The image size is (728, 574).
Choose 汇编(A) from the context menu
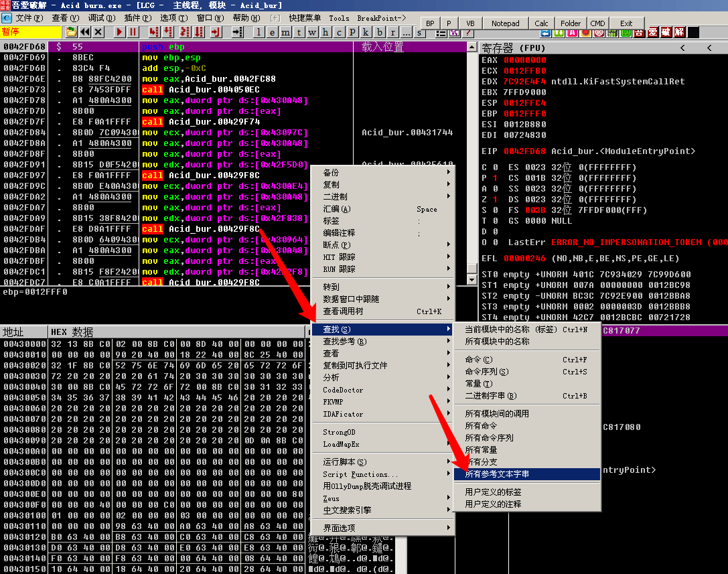[x=383, y=209]
